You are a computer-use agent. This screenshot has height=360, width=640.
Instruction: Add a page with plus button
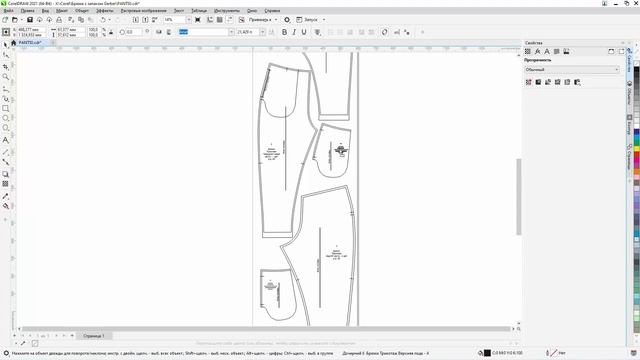(x=15, y=336)
